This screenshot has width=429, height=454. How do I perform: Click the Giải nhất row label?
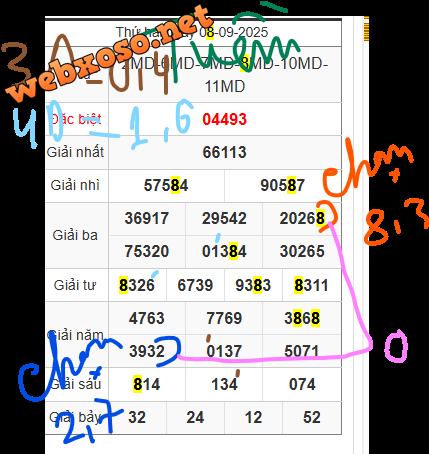click(75, 152)
